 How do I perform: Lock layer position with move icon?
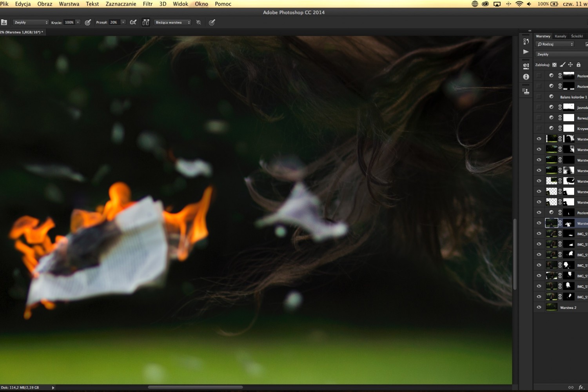coord(570,65)
